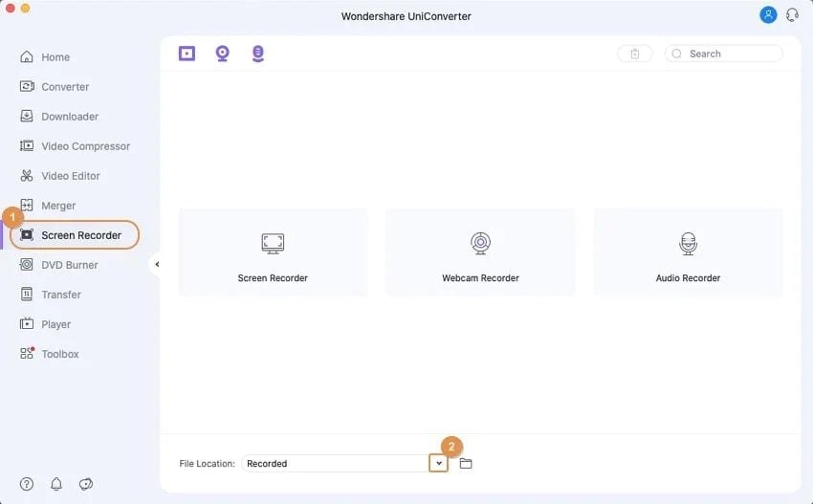Open DVD Burner section
This screenshot has width=813, height=504.
58,265
